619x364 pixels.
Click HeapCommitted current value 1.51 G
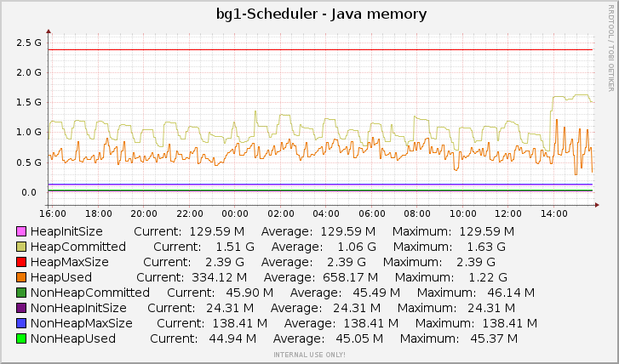pos(234,247)
